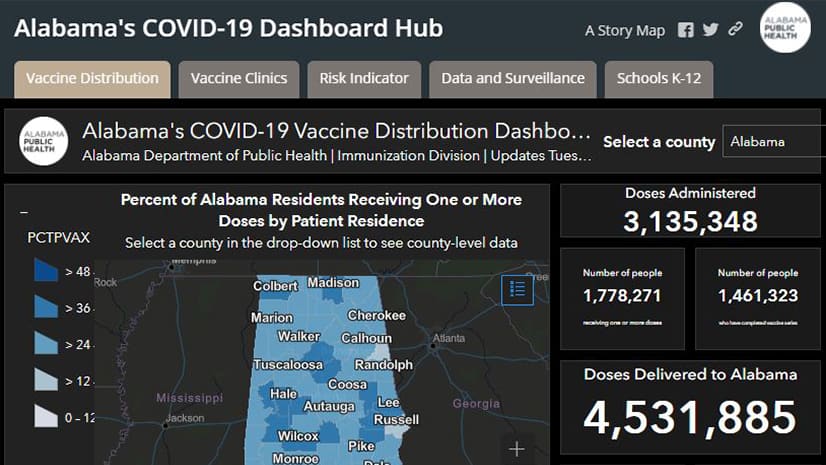The image size is (826, 465).
Task: Click the 1,461,323 people count
Action: [758, 295]
